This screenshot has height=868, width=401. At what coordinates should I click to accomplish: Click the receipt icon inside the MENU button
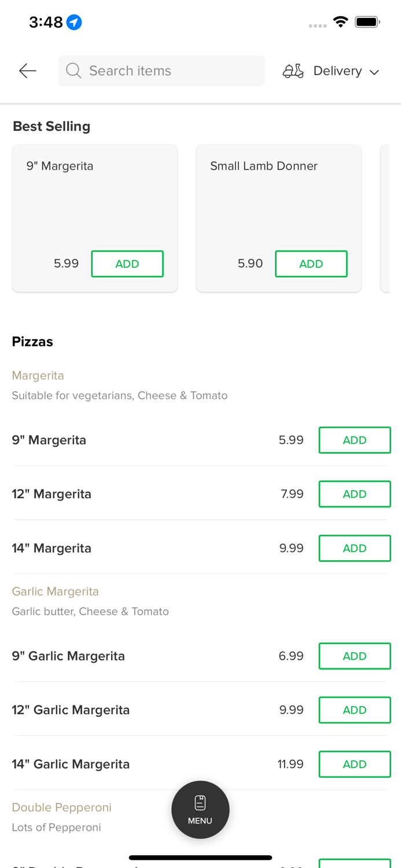[x=200, y=801]
